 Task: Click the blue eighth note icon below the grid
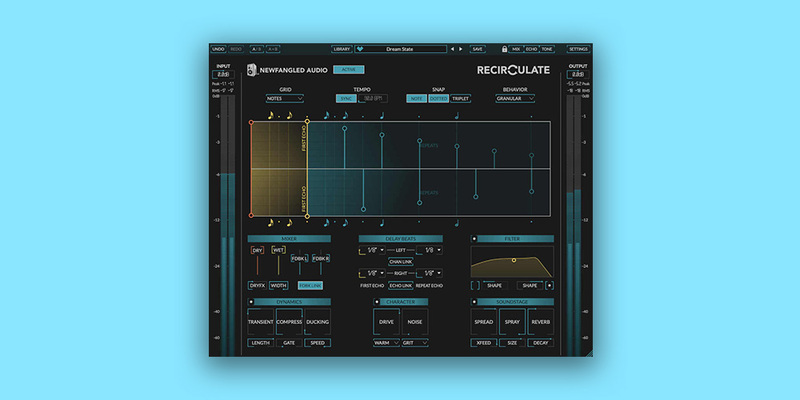345,222
